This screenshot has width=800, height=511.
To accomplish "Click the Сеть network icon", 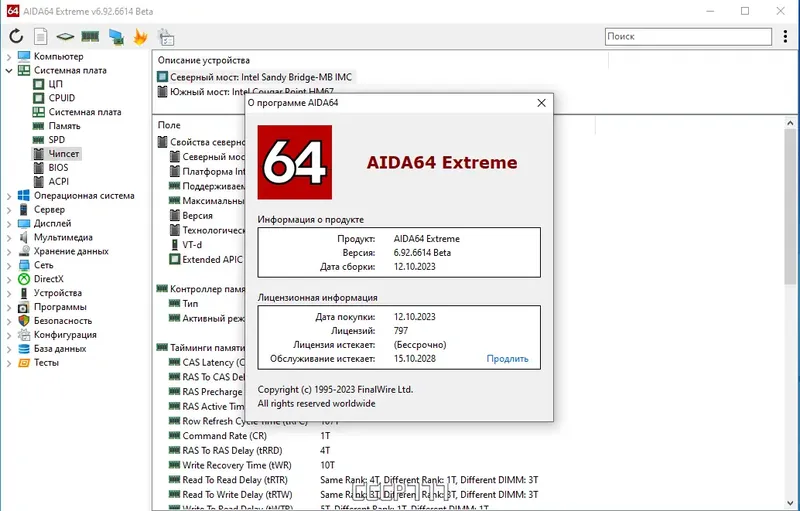I will coord(24,265).
